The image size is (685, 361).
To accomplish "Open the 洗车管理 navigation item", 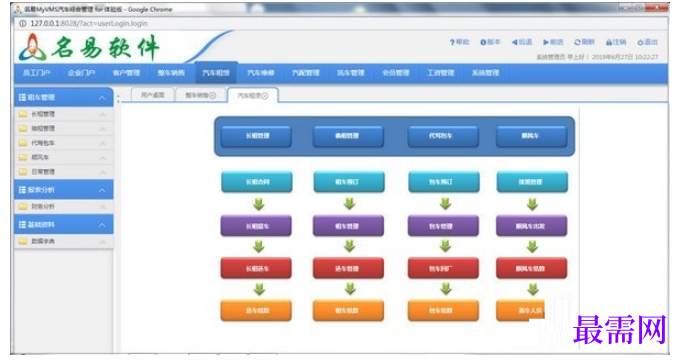I will click(351, 73).
